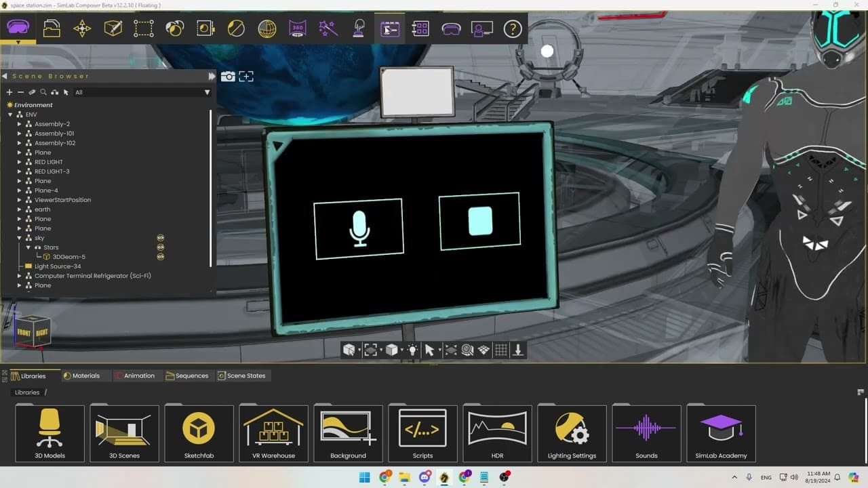The width and height of the screenshot is (868, 488).
Task: Toggle visibility of the Stars node
Action: click(x=160, y=247)
